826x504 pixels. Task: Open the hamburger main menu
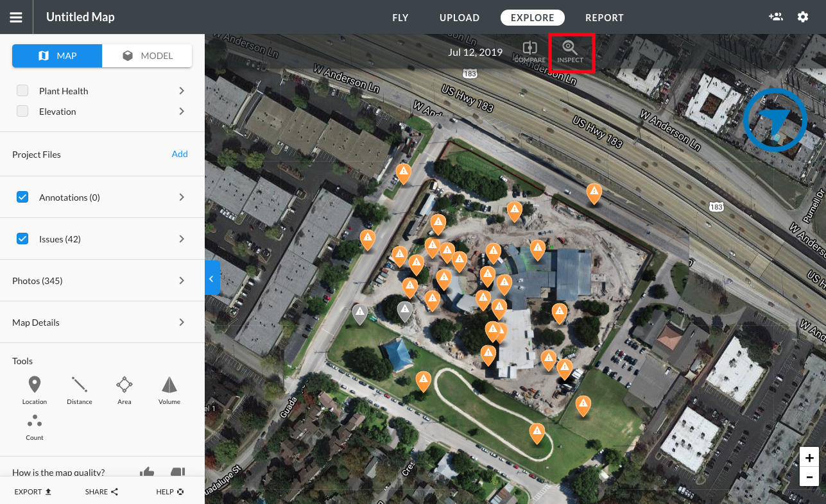pyautogui.click(x=16, y=17)
